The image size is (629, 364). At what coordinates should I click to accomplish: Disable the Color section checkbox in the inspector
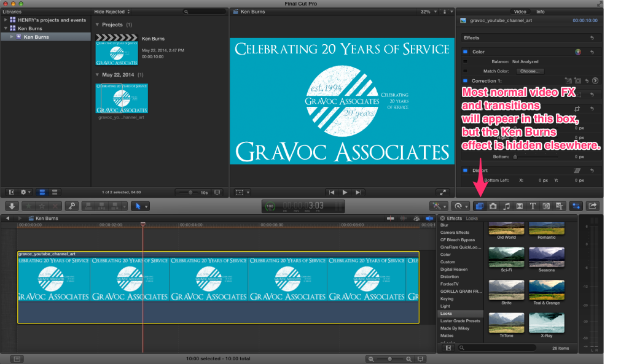464,52
